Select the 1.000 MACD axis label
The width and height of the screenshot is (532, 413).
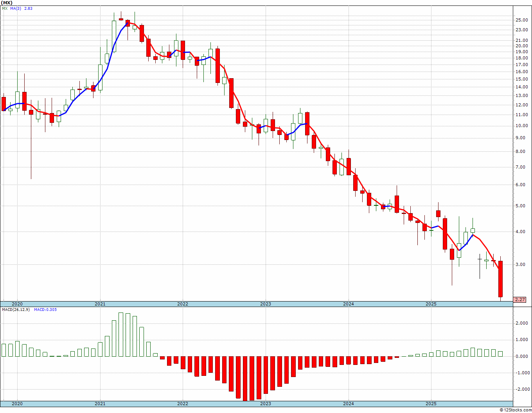click(x=523, y=339)
